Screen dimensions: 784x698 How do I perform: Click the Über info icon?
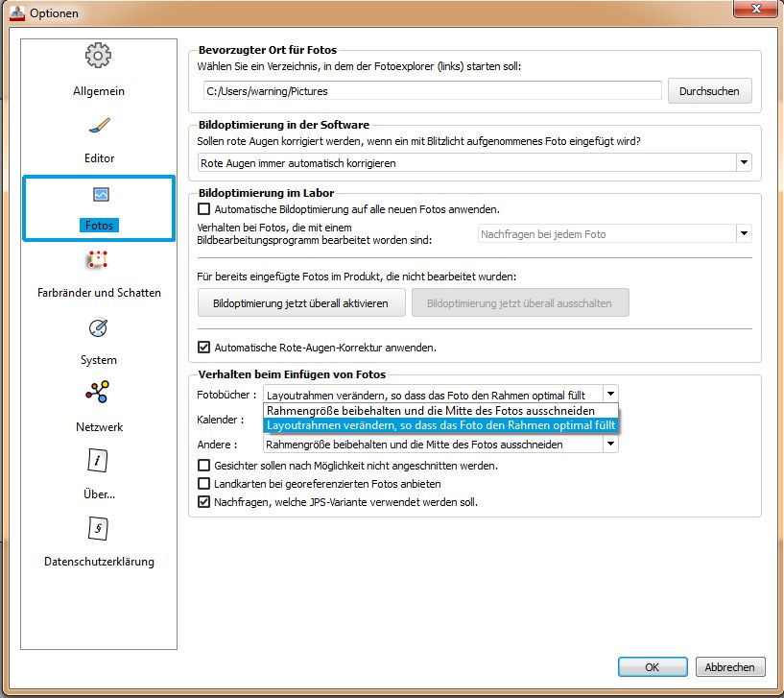(x=98, y=460)
